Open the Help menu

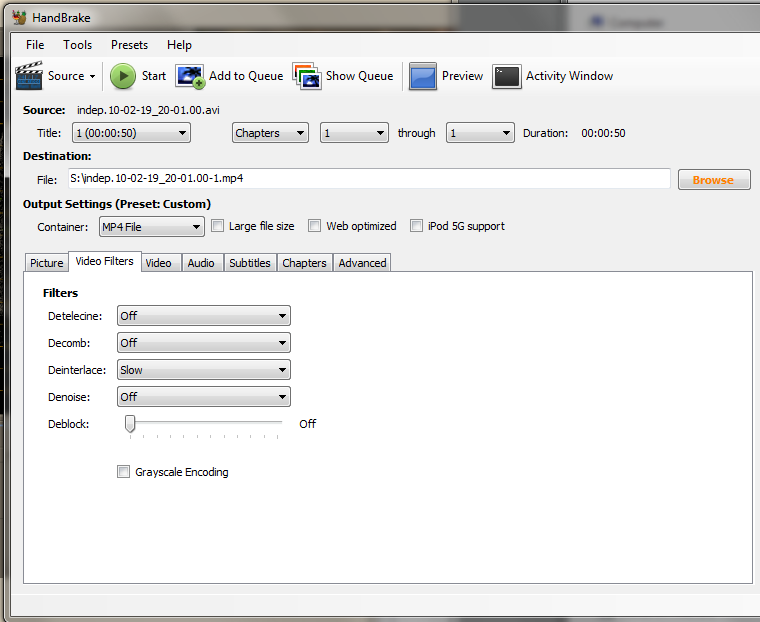179,45
